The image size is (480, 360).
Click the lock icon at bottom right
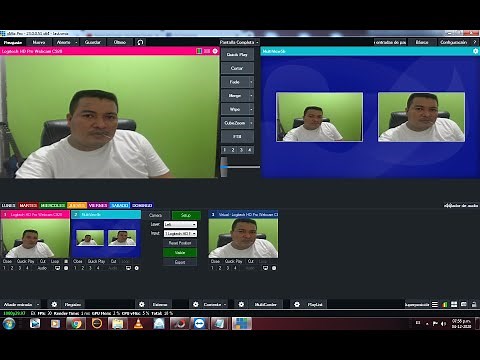(x=474, y=304)
